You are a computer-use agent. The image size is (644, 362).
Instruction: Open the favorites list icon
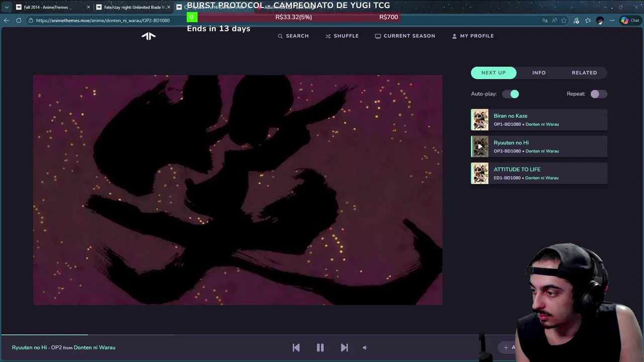click(588, 21)
